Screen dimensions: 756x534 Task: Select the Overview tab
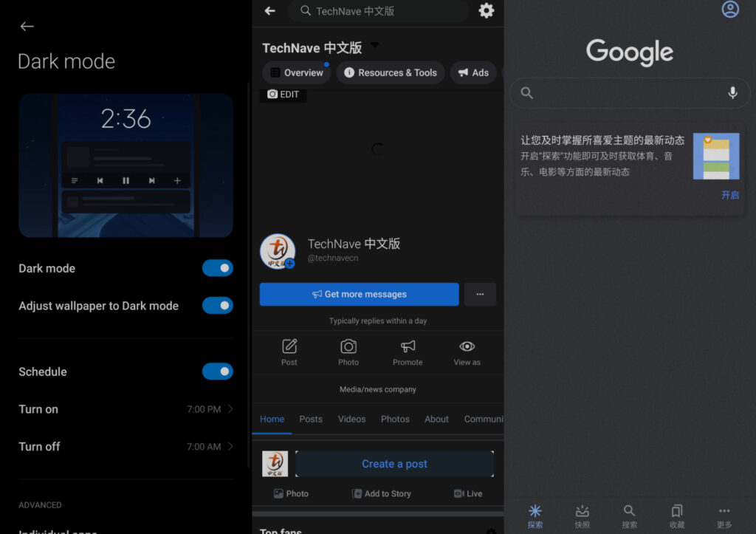297,73
